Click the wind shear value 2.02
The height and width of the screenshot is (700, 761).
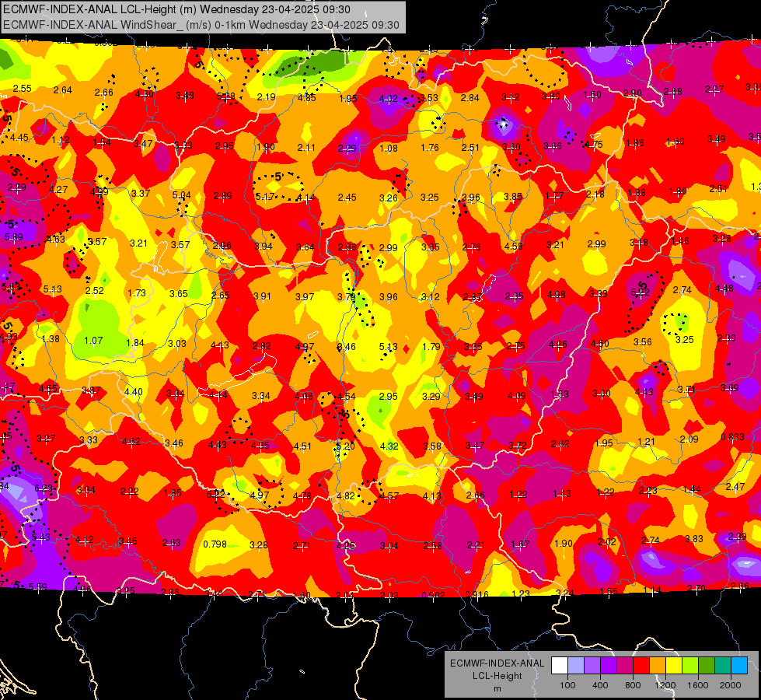click(x=606, y=541)
